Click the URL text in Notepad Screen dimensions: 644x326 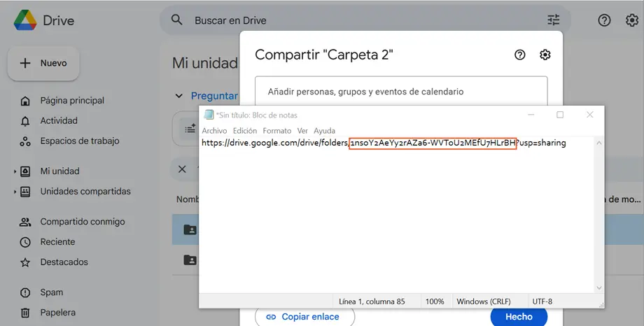pyautogui.click(x=384, y=143)
